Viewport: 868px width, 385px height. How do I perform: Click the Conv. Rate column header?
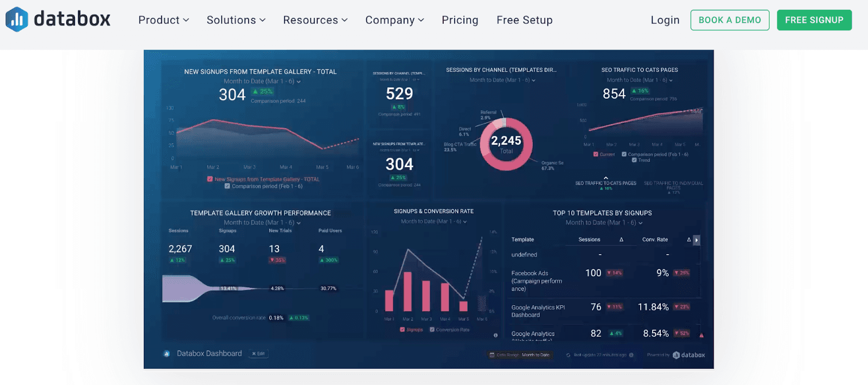(x=655, y=239)
